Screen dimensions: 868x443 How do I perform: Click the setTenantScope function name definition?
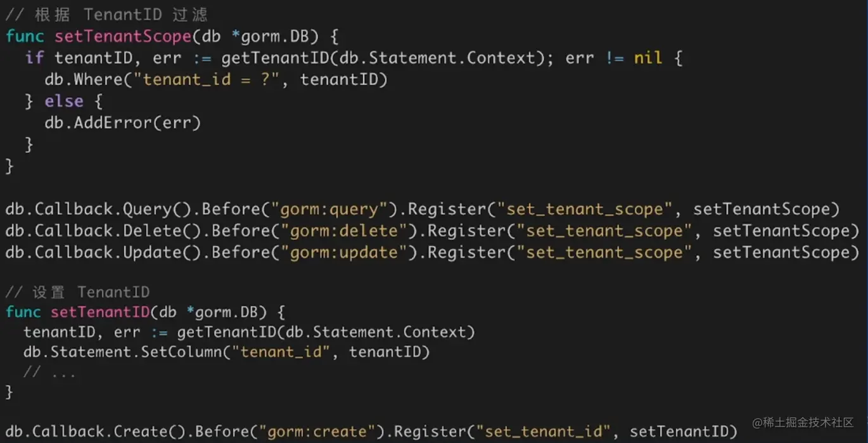coord(123,36)
